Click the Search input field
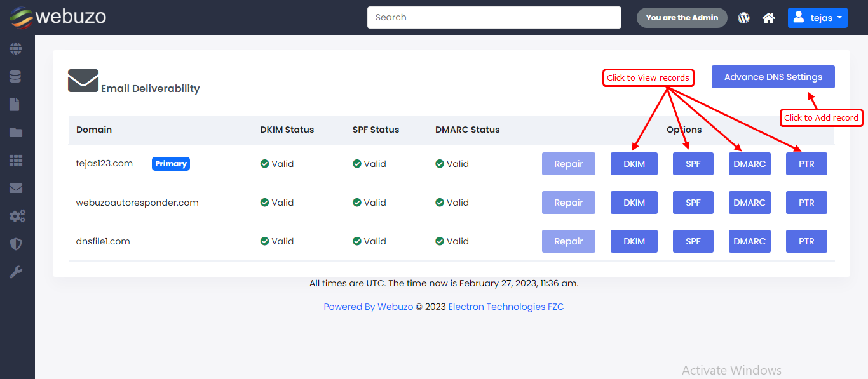Viewport: 868px width, 379px height. 494,18
